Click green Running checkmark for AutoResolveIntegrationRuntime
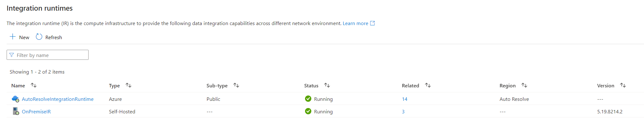This screenshot has width=644, height=129. tap(308, 99)
